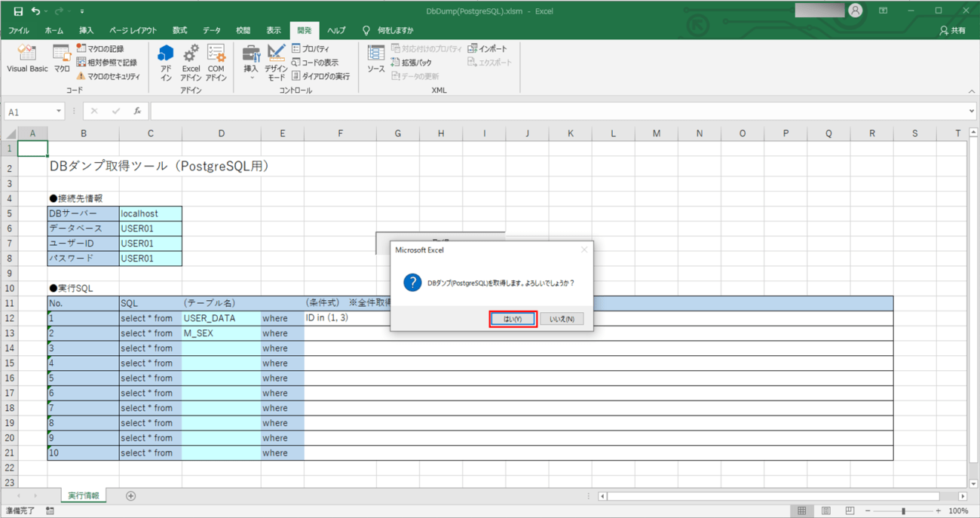Expand the Name Box dropdown
Viewport: 980px width, 518px height.
59,112
